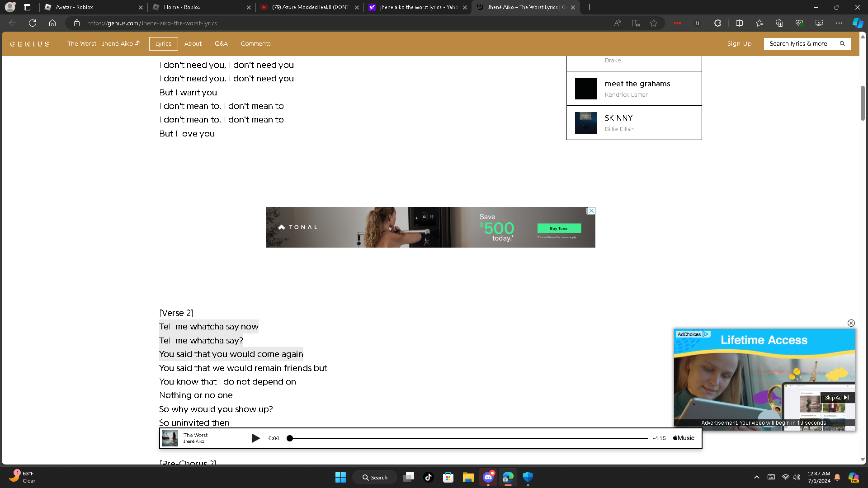
Task: Open the tab actions menu
Action: 27,7
